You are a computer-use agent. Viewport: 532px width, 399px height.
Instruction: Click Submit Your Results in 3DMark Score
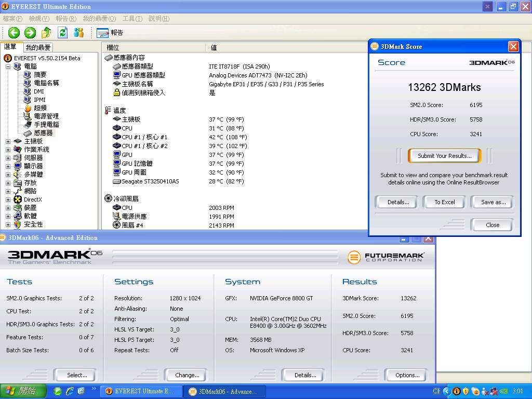tap(445, 156)
